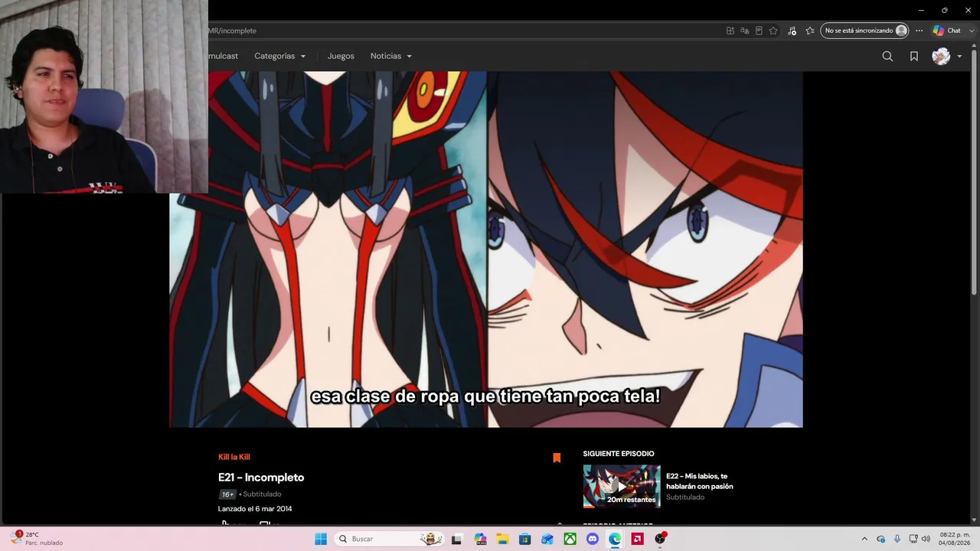This screenshot has height=551, width=980.
Task: Click the '16+' age rating badge
Action: 227,494
